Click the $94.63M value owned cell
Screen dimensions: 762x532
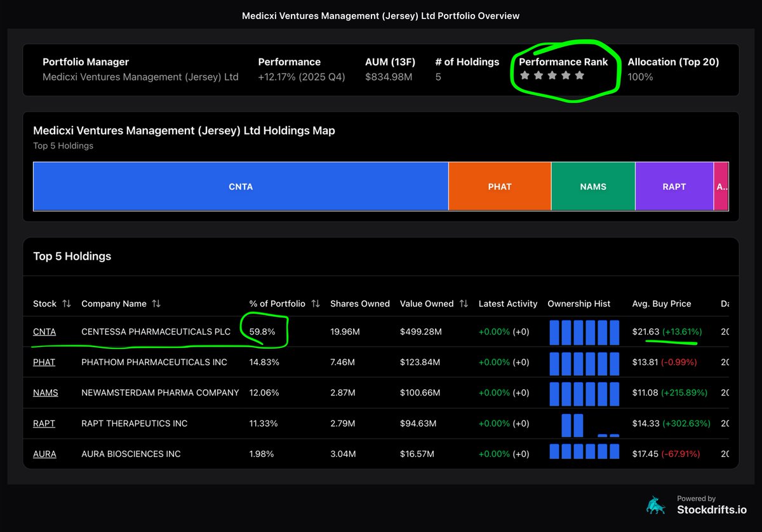[x=418, y=423]
